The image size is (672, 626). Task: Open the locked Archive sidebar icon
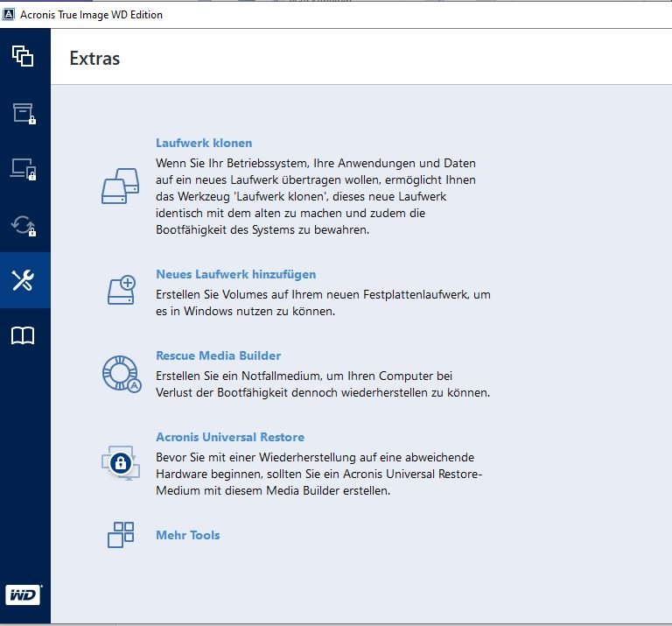click(24, 114)
